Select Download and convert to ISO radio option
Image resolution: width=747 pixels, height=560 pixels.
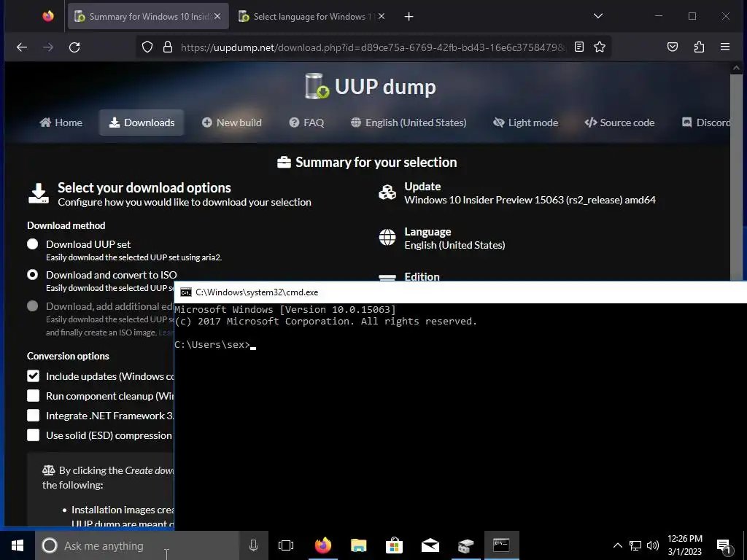32,275
